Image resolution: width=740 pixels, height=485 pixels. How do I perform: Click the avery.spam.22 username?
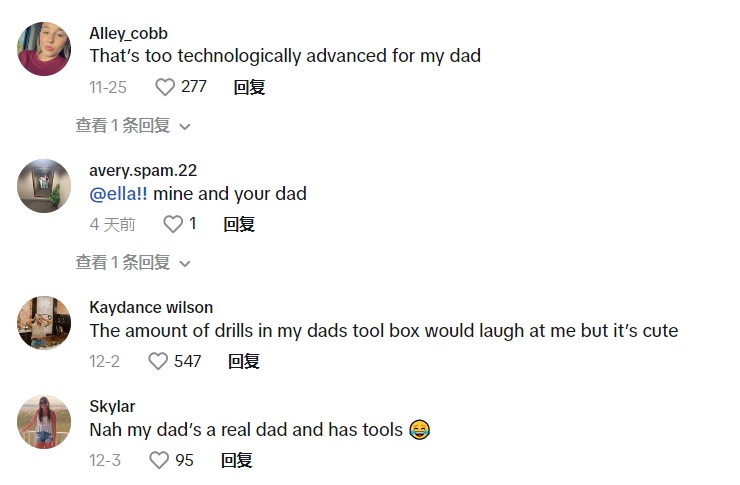pyautogui.click(x=143, y=170)
